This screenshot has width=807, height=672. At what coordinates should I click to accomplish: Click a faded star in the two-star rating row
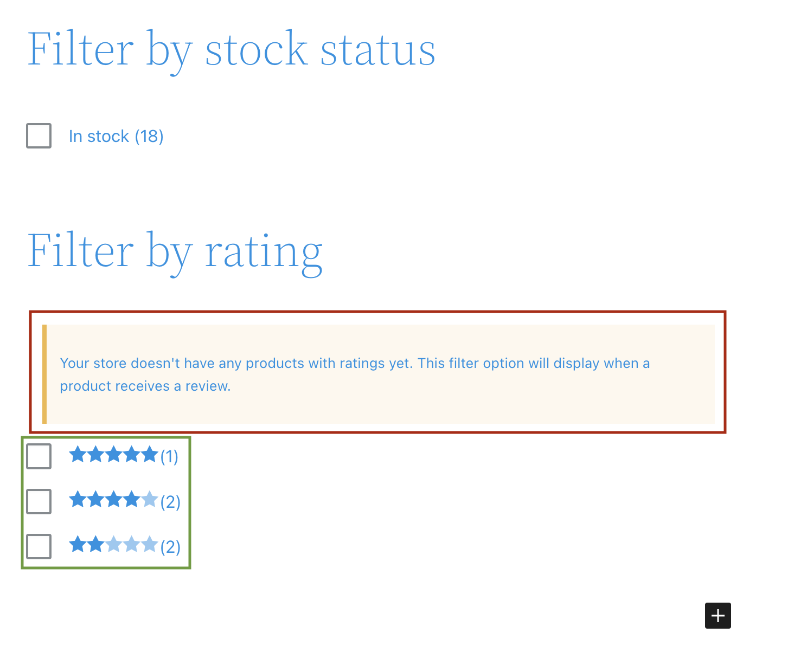tap(132, 545)
